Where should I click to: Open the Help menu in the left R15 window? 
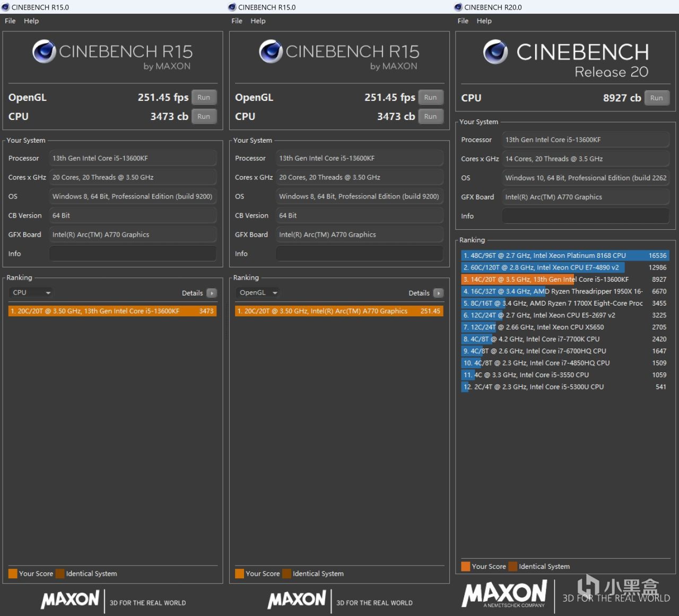pos(31,21)
